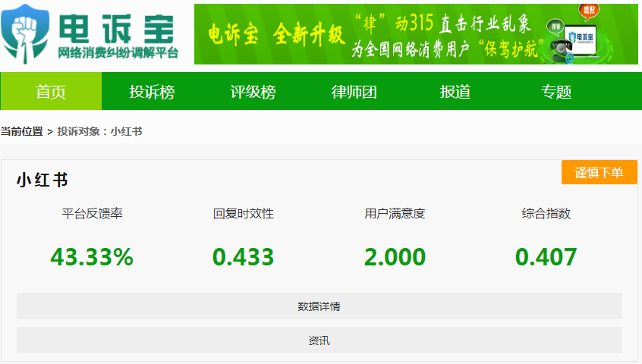Select the 2.000 user satisfaction value
The height and width of the screenshot is (364, 642).
coord(395,257)
